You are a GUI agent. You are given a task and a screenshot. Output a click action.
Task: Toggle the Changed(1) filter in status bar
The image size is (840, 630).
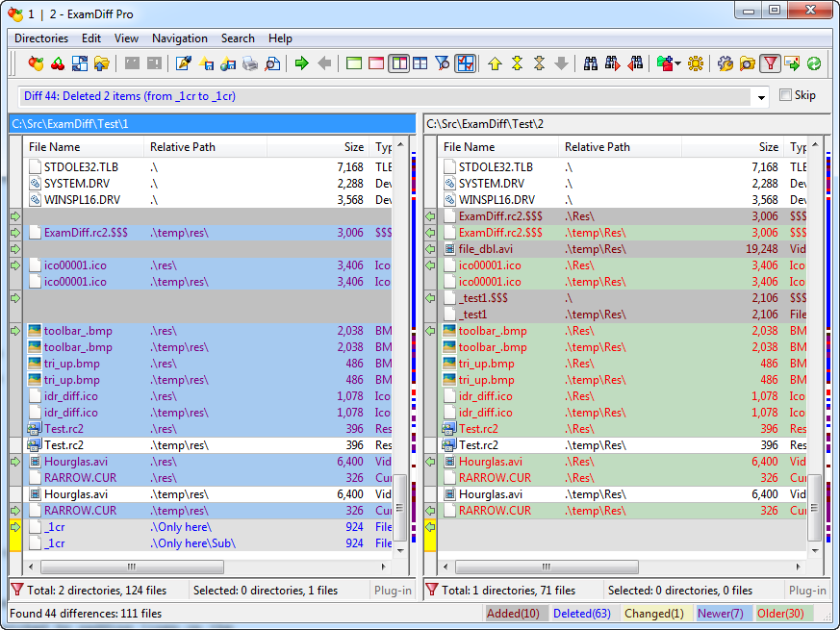click(655, 614)
